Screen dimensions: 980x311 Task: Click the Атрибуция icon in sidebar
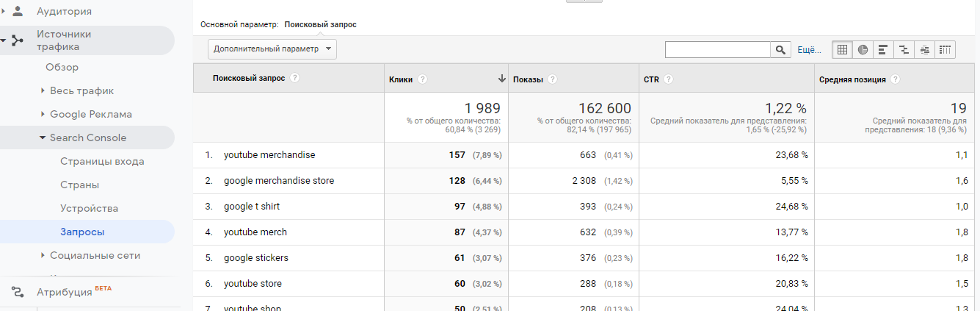(18, 292)
